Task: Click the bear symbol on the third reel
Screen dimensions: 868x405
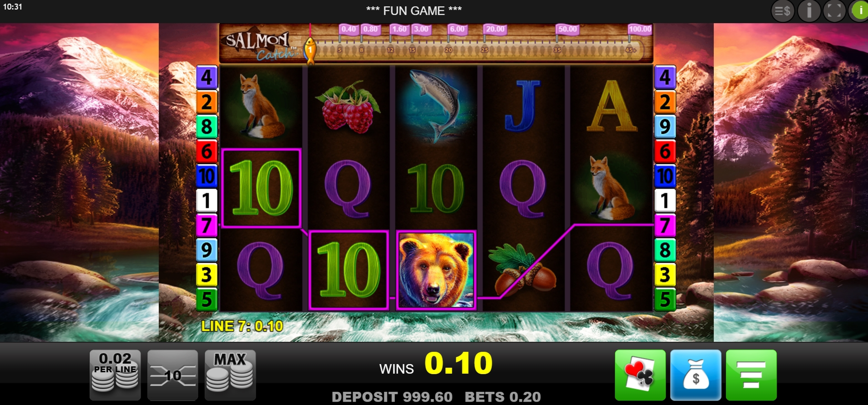Action: click(436, 270)
